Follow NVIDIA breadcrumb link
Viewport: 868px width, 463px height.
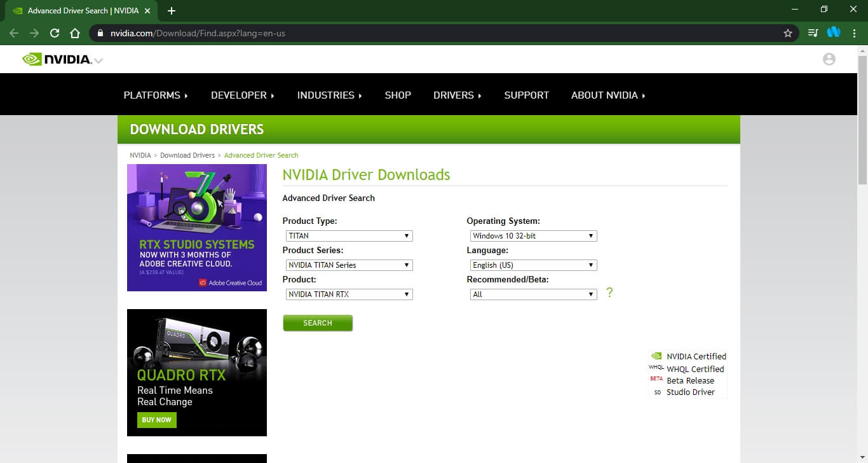coord(140,155)
